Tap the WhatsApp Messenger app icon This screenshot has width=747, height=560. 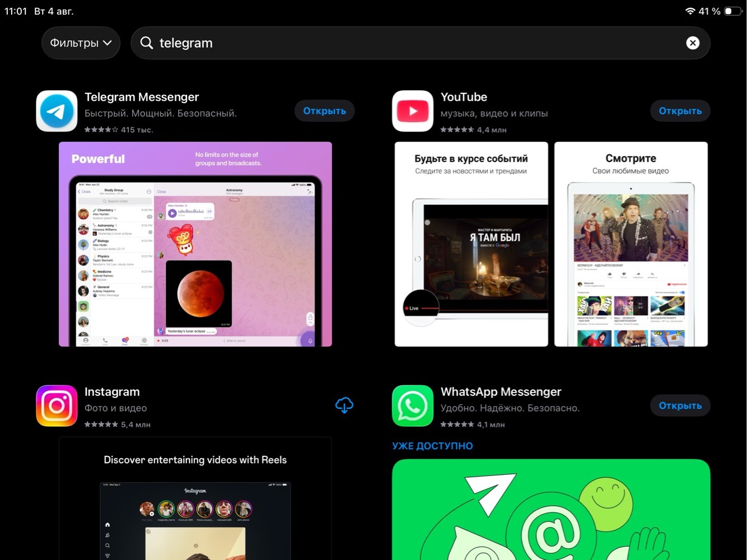pos(413,406)
